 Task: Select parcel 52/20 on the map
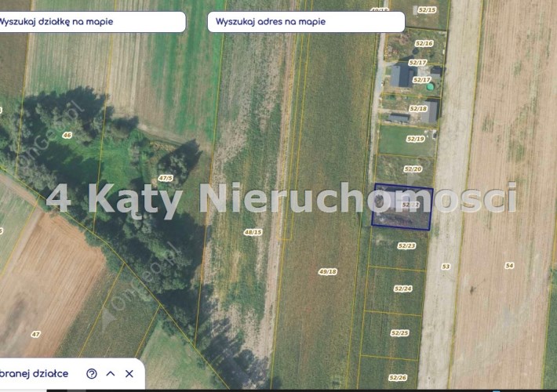(413, 169)
